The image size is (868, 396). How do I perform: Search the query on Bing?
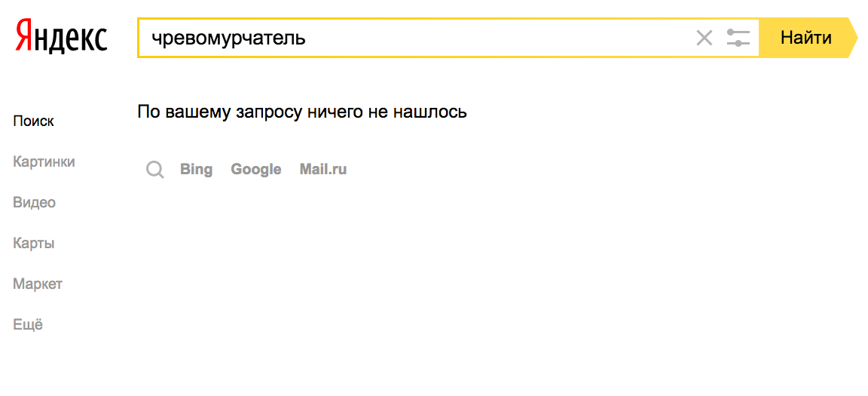click(x=196, y=170)
